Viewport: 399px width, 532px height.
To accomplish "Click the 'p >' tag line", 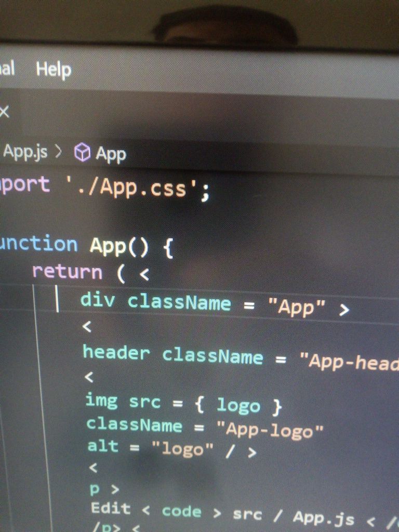I will (x=104, y=489).
